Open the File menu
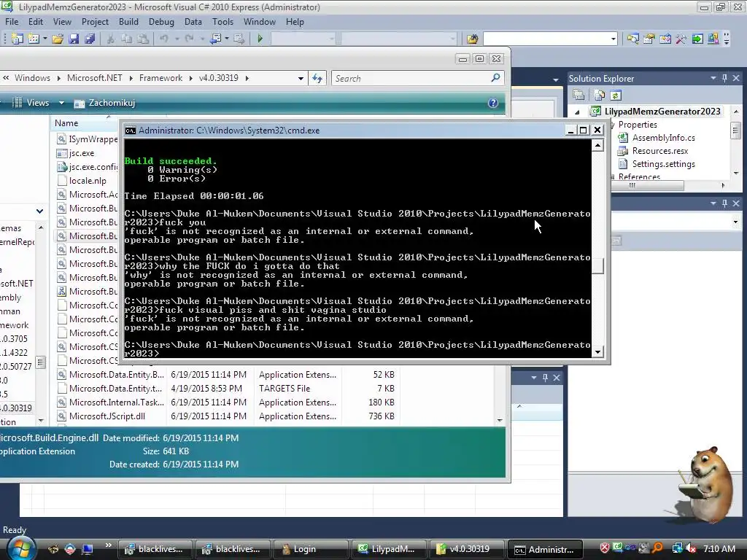This screenshot has height=560, width=747. point(12,22)
